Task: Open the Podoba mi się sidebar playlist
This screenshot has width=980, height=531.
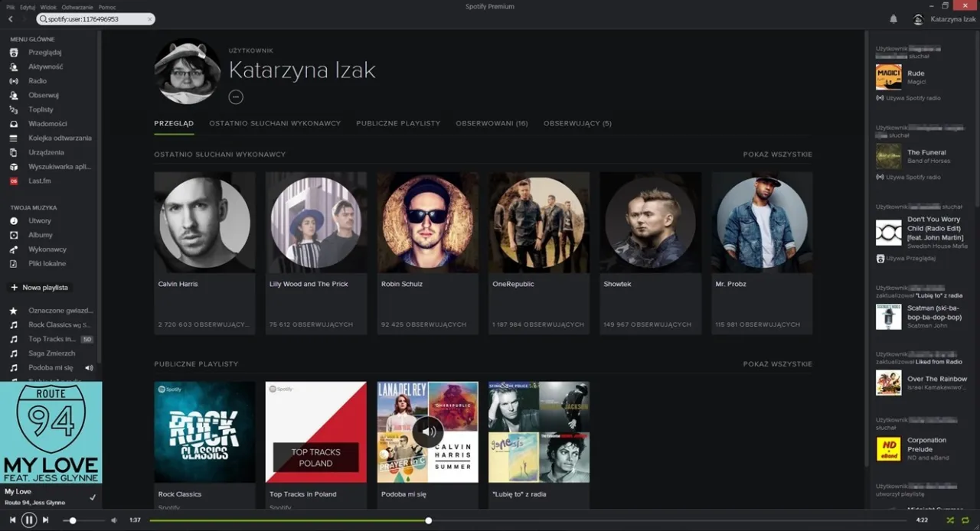Action: (51, 368)
